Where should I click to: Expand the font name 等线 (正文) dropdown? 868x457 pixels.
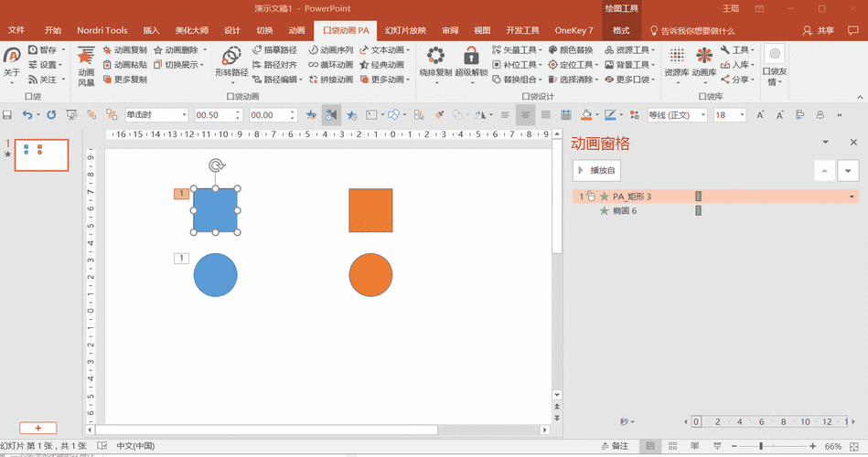[702, 115]
